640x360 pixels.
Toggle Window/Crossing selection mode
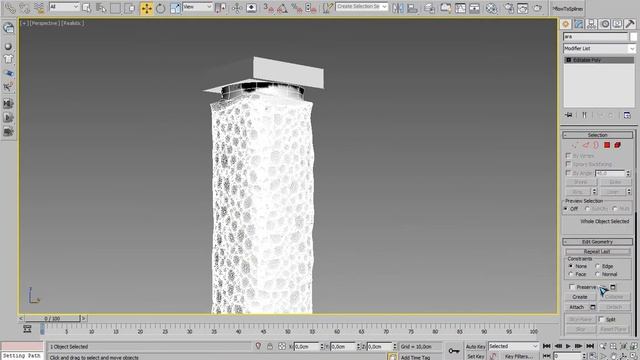(x=130, y=8)
